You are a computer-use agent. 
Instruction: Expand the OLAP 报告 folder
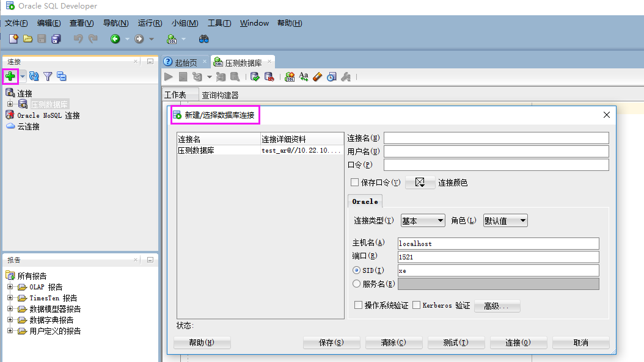coord(10,286)
